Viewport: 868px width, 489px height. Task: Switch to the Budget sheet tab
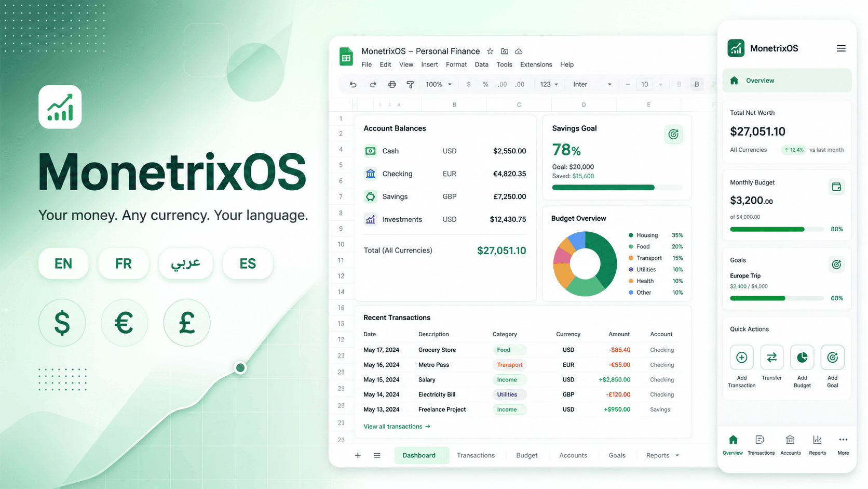[x=526, y=455]
